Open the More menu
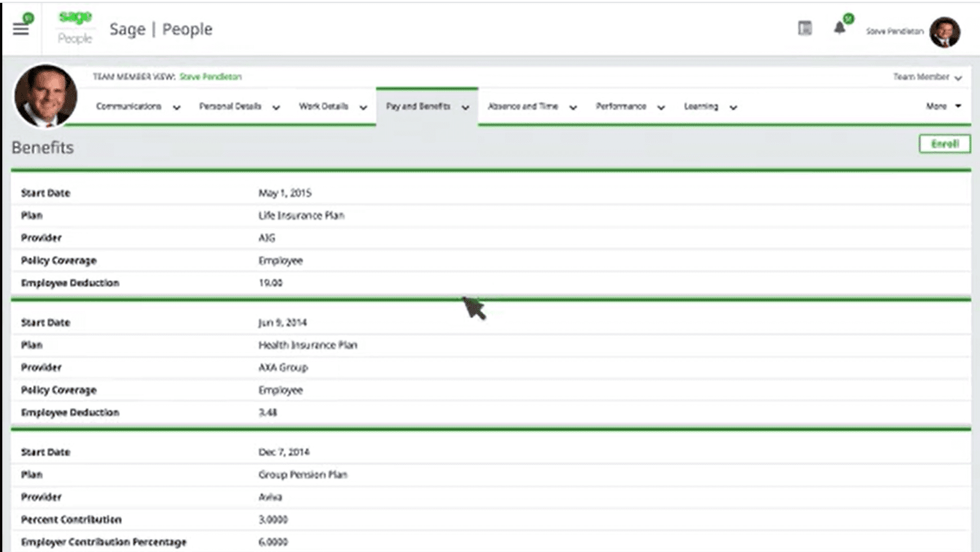980x552 pixels. pos(943,107)
